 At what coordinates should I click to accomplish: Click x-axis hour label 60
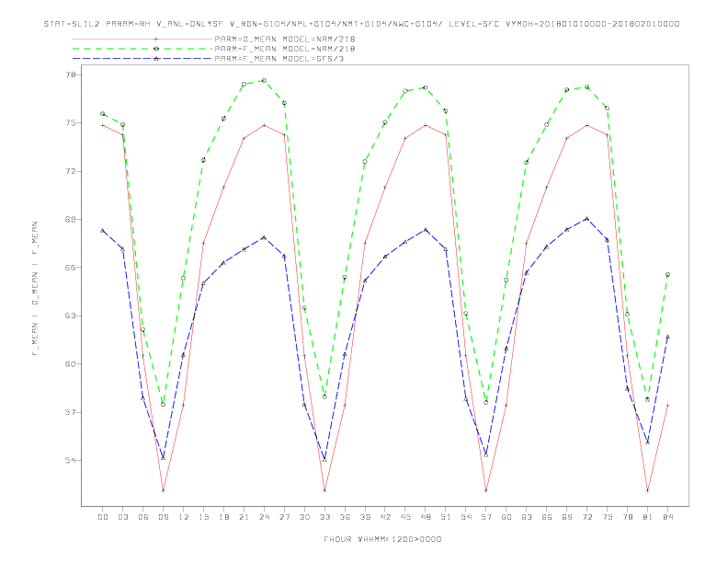coord(506,517)
